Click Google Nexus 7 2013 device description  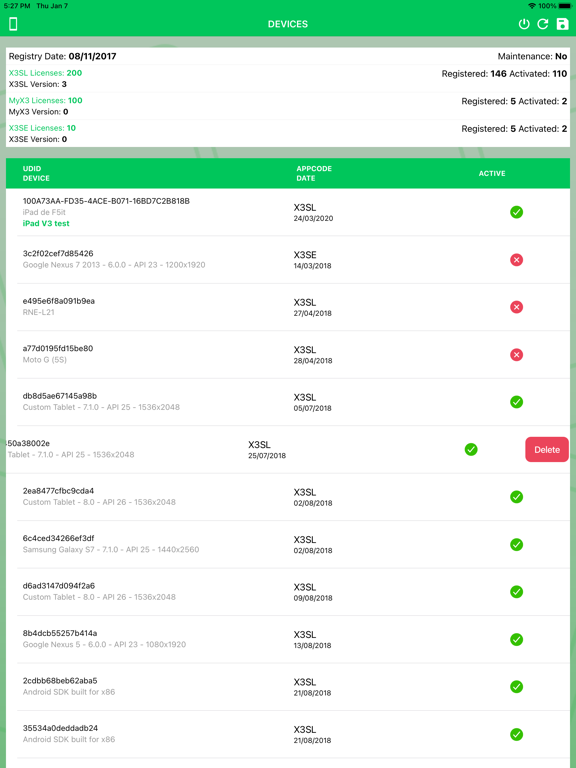click(x=114, y=265)
